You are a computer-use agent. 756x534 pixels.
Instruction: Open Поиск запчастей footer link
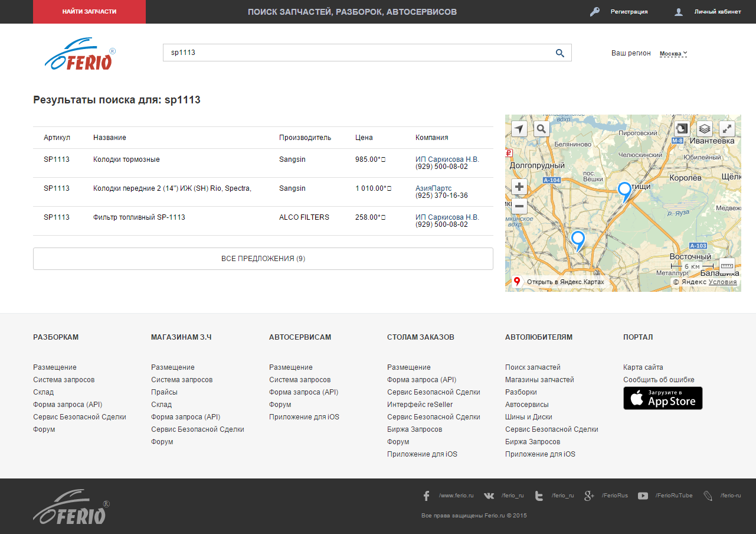pos(533,367)
